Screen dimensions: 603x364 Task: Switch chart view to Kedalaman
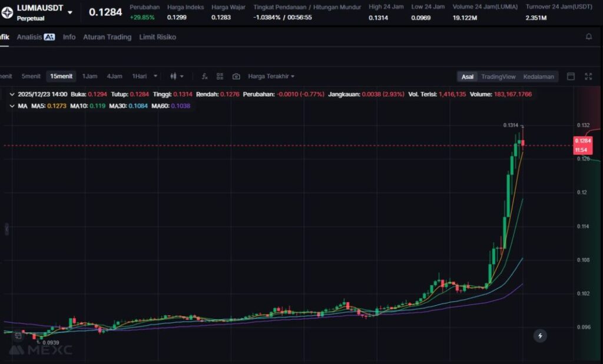click(x=538, y=77)
